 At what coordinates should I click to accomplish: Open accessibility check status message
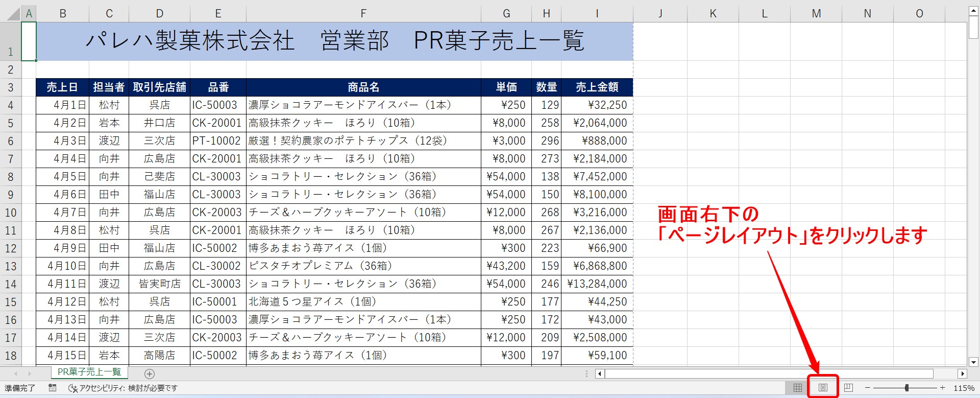coord(123,388)
